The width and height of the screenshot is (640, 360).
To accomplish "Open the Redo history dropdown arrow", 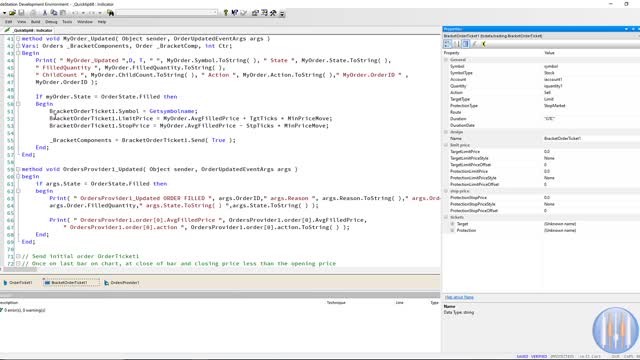I will tap(100, 13).
